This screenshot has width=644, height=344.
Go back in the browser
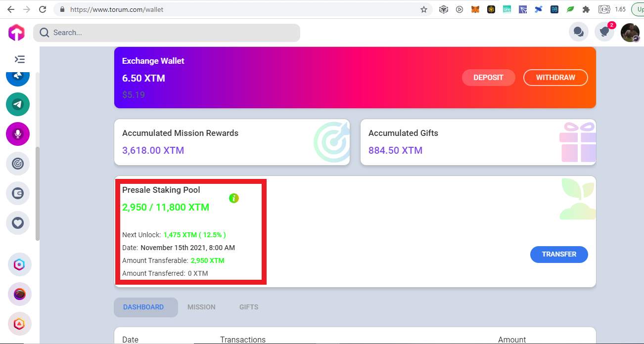click(x=10, y=9)
